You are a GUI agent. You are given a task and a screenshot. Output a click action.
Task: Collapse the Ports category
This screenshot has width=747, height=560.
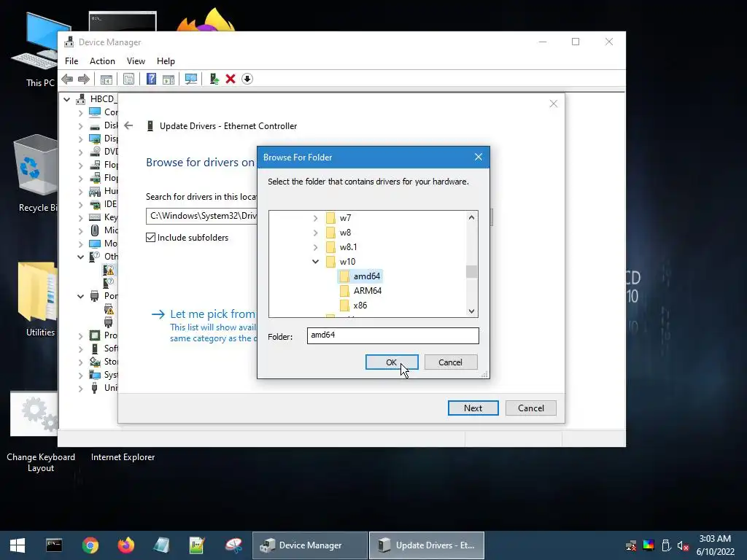80,296
